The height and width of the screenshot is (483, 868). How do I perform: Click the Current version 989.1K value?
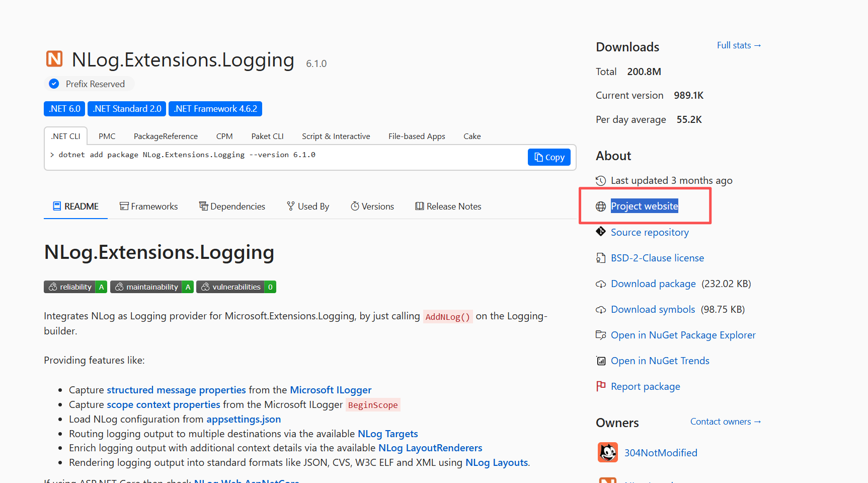point(688,95)
